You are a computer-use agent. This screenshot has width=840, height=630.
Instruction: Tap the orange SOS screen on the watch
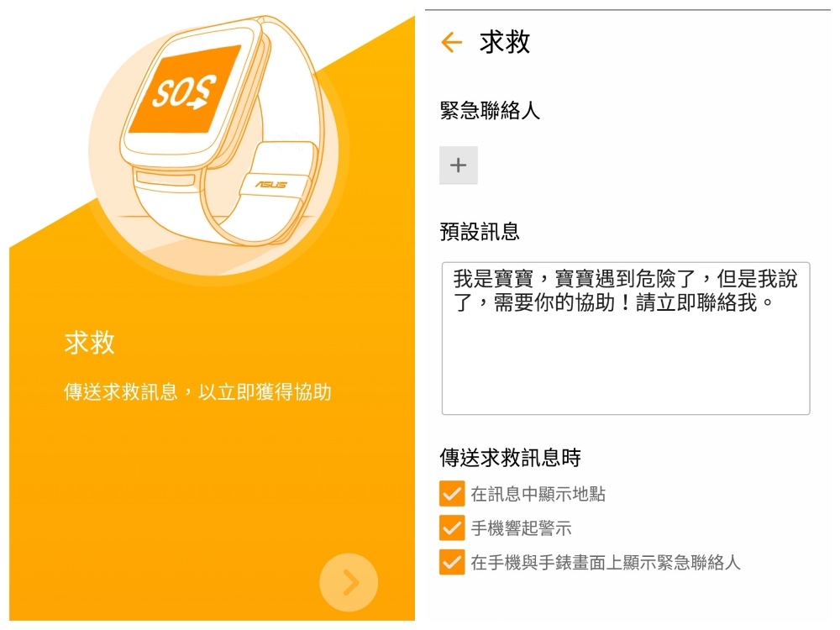pyautogui.click(x=185, y=90)
